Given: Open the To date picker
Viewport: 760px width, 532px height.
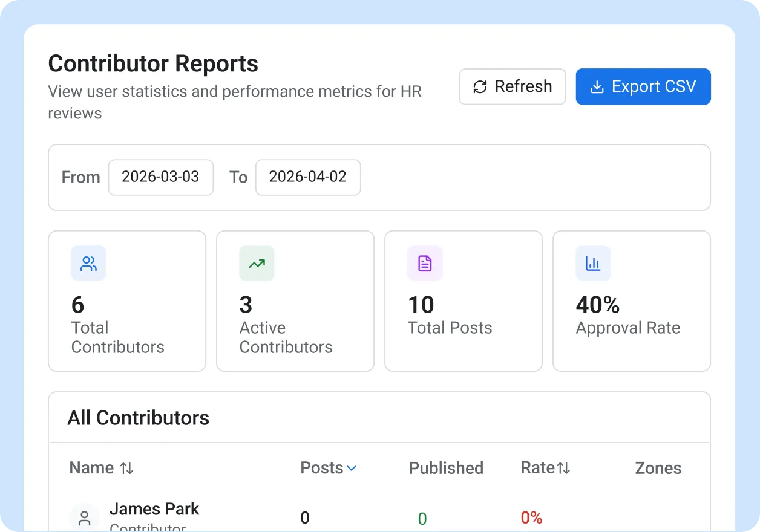Looking at the screenshot, I should click(x=308, y=177).
